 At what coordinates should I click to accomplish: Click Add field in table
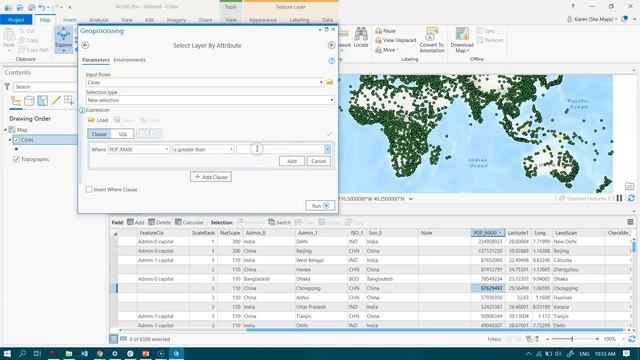pyautogui.click(x=136, y=222)
